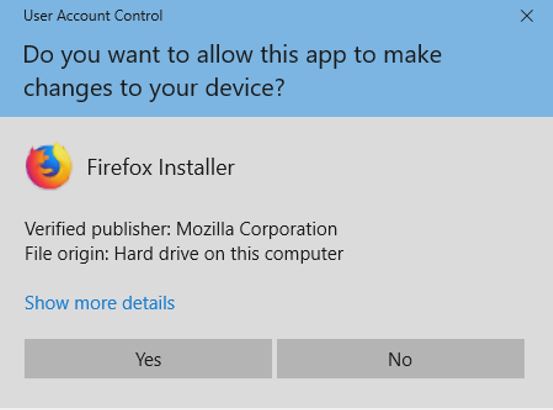Click the heading asking to allow changes
This screenshot has width=553, height=410.
coord(232,72)
